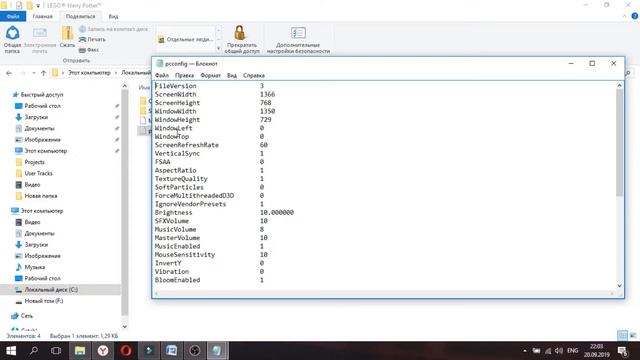
Task: Open the Вид ribbon tab in Explorer
Action: [113, 16]
